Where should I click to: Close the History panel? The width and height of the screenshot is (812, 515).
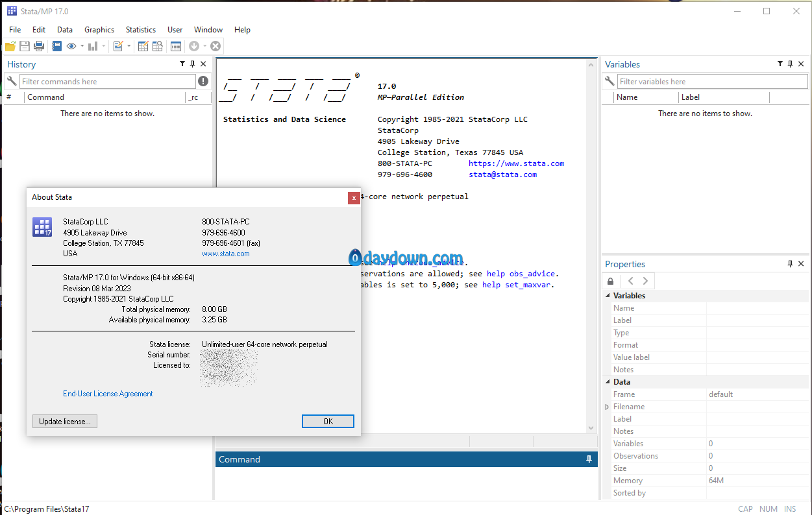coord(203,64)
